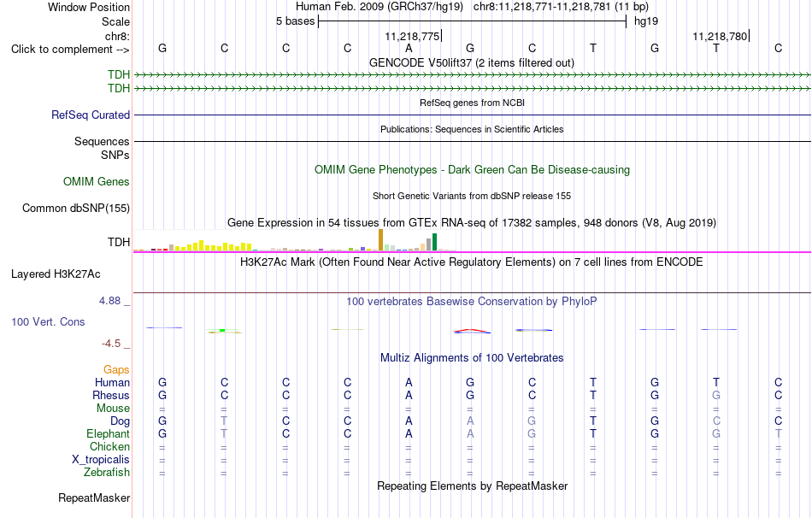The image size is (812, 518).
Task: Open the 'RepeatMasker' track label
Action: (x=94, y=497)
